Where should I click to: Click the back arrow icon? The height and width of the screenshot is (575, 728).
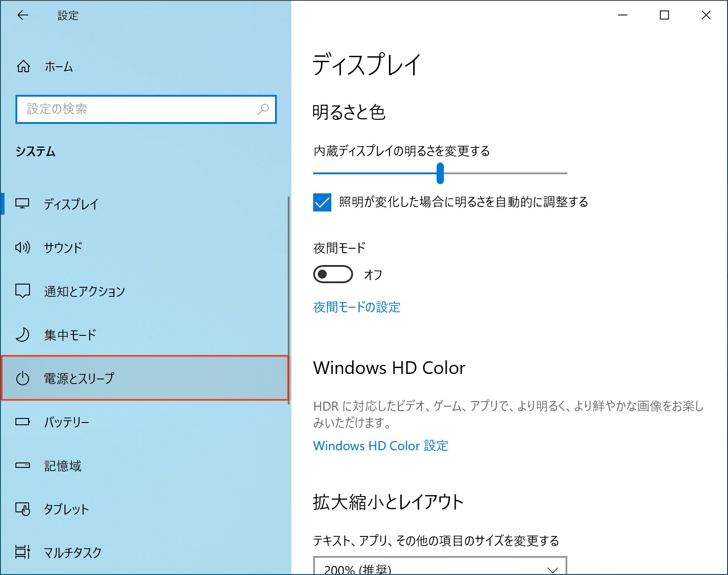[x=23, y=15]
